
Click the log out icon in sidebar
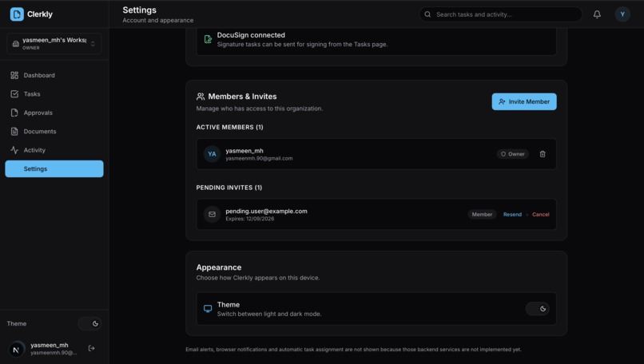pyautogui.click(x=92, y=348)
